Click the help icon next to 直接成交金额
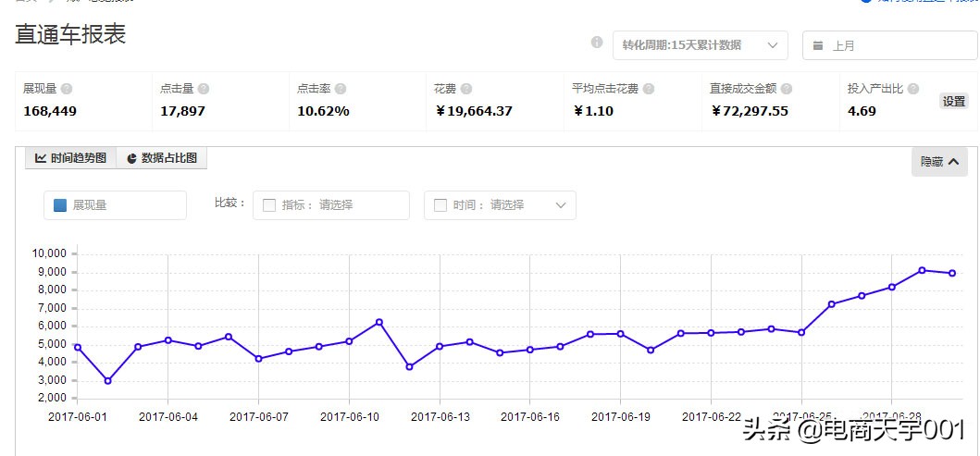 click(x=787, y=90)
